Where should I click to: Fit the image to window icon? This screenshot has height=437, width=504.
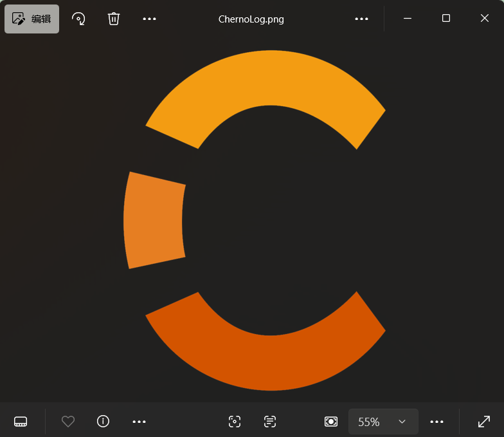330,422
